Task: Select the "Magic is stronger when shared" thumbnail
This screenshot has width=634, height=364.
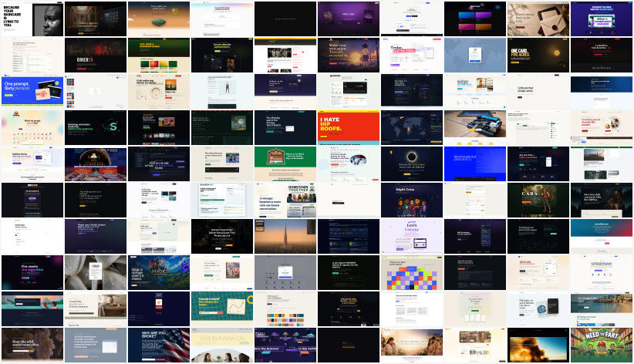Action: (x=159, y=272)
